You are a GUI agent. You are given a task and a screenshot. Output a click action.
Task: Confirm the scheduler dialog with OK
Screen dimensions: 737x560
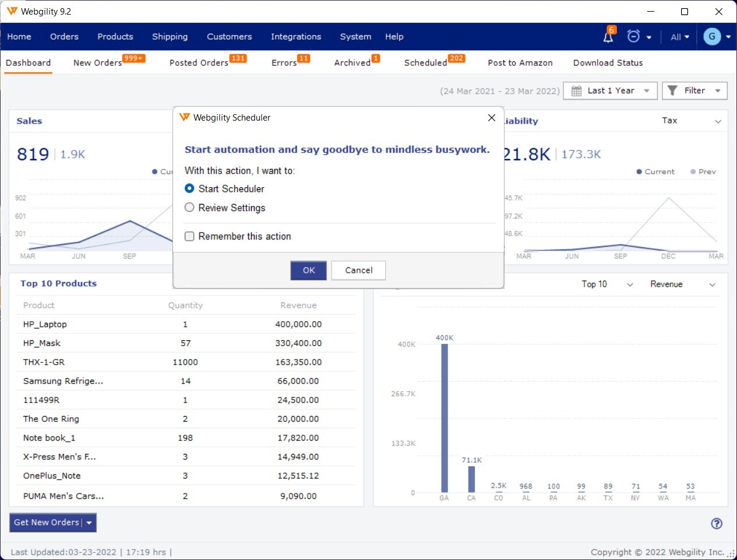[x=308, y=270]
